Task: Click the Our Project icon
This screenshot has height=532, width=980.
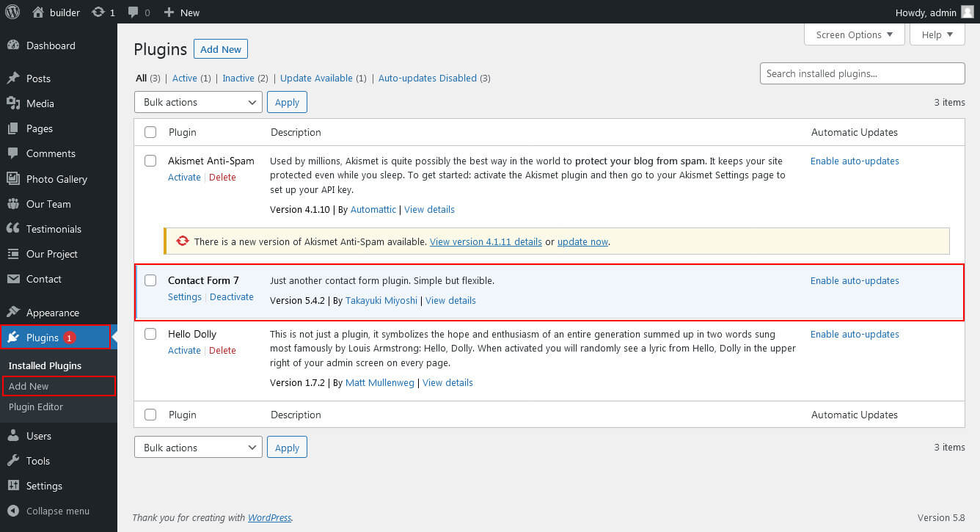Action: pyautogui.click(x=12, y=254)
